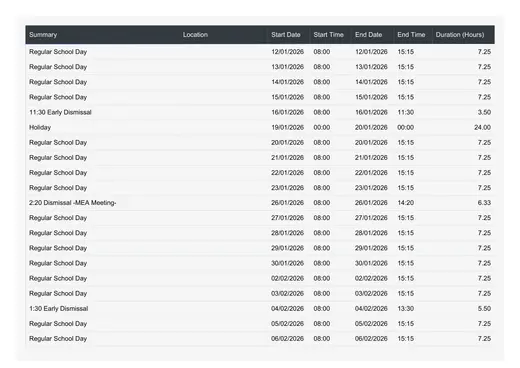Click the 3.50 duration value

pos(484,112)
